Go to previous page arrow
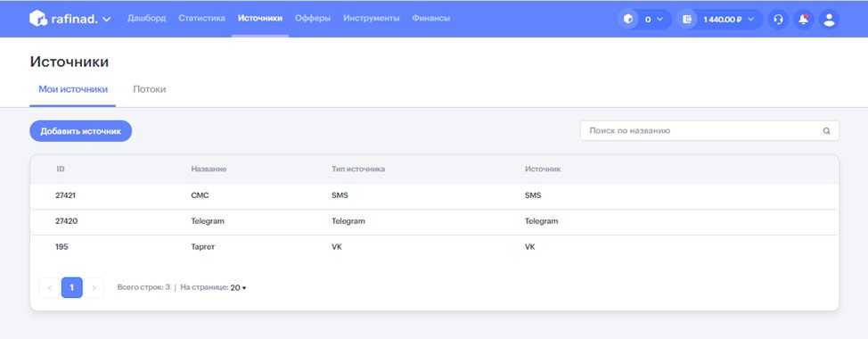This screenshot has width=868, height=339. (x=50, y=288)
